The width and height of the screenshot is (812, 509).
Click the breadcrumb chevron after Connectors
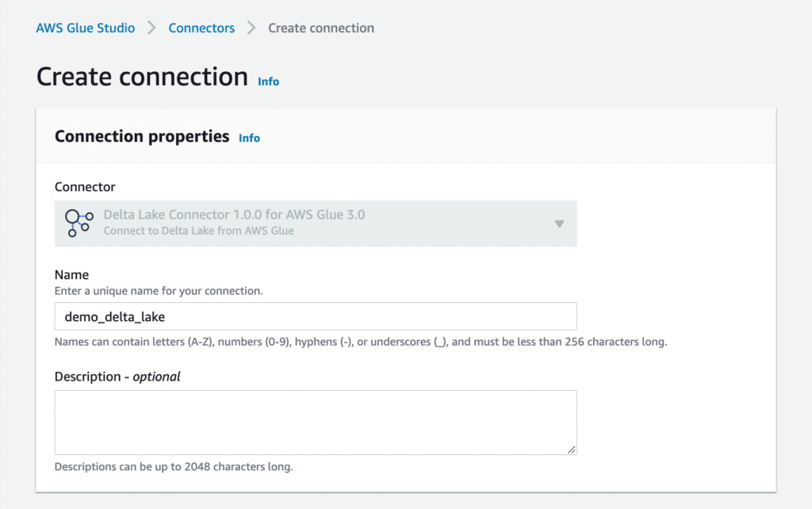[251, 28]
